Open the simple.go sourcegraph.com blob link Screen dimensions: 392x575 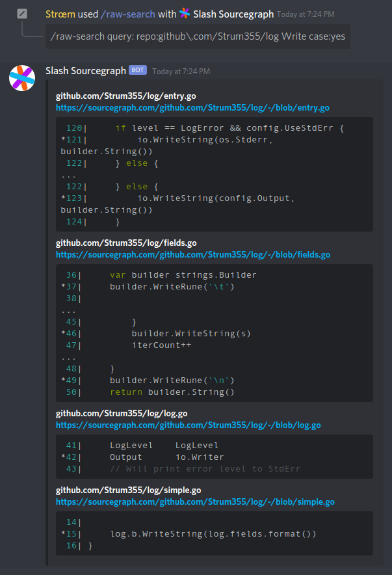point(195,502)
